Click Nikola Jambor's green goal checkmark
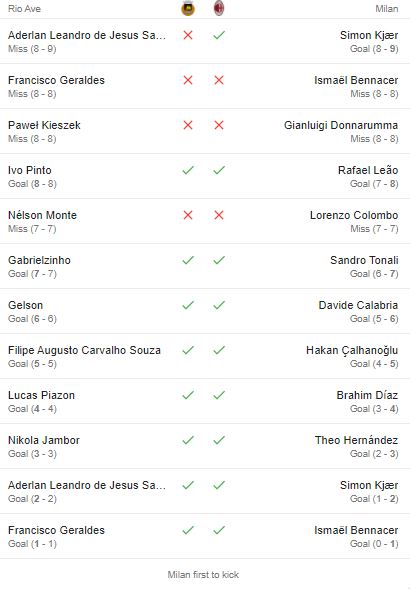410x589 pixels. pyautogui.click(x=188, y=440)
